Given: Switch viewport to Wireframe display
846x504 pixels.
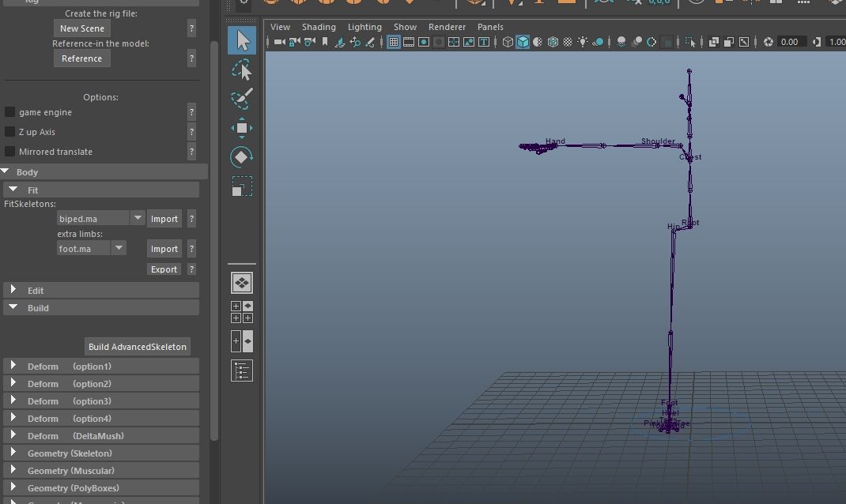Looking at the screenshot, I should click(x=508, y=42).
